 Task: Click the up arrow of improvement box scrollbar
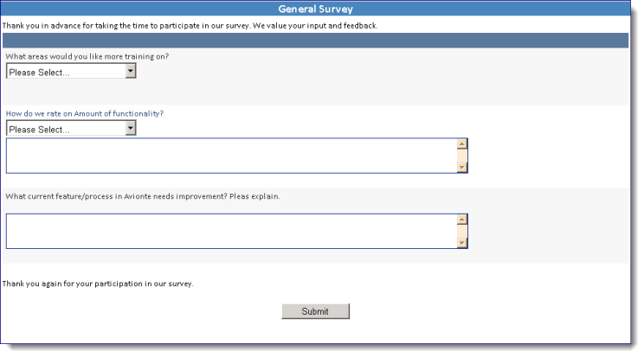click(462, 220)
